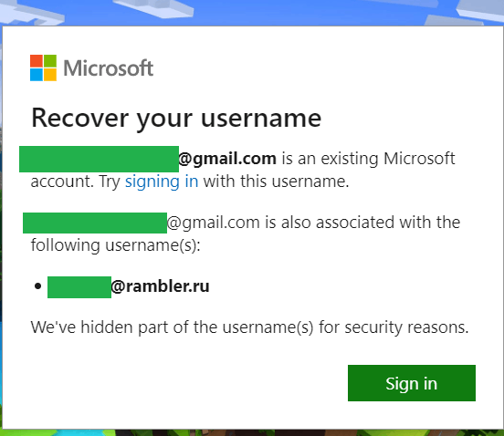Click the Microsoft four-square logo
Screen dimensions: 504x436
point(44,67)
